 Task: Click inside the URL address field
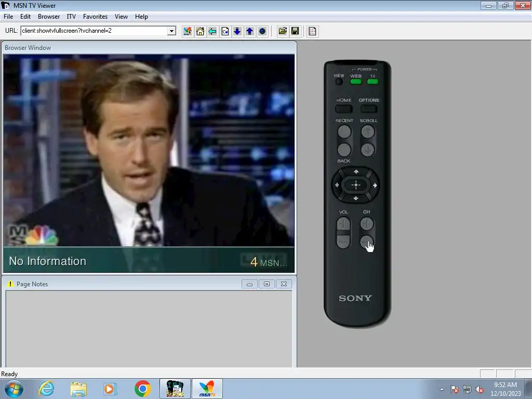point(95,31)
